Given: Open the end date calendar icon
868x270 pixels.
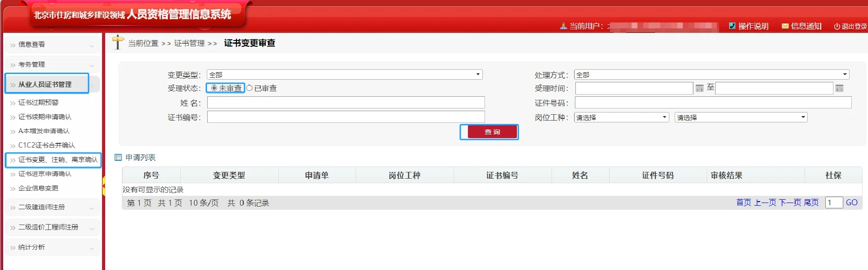Looking at the screenshot, I should click(839, 88).
